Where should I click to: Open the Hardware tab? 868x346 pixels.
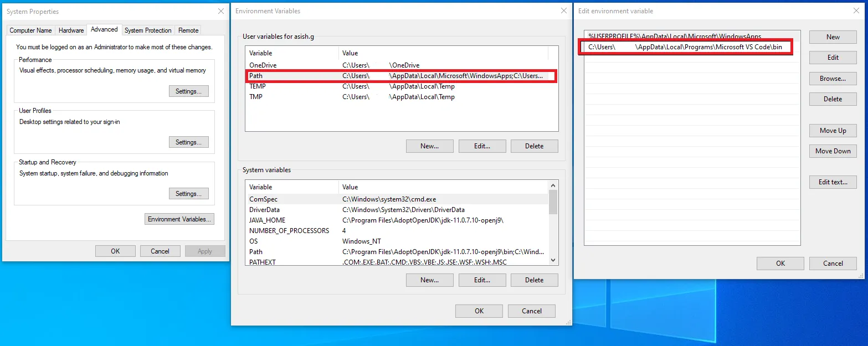point(71,30)
